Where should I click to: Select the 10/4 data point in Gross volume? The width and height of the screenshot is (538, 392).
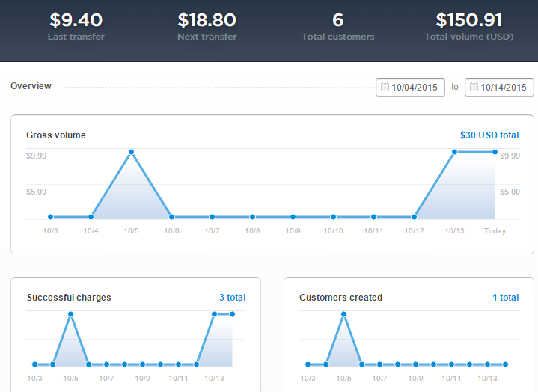[91, 217]
